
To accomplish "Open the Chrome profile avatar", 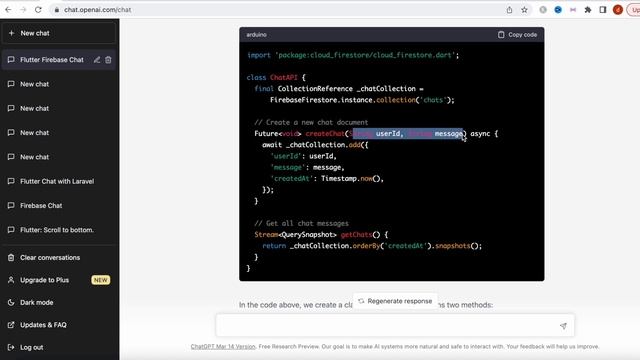I will pyautogui.click(x=618, y=10).
